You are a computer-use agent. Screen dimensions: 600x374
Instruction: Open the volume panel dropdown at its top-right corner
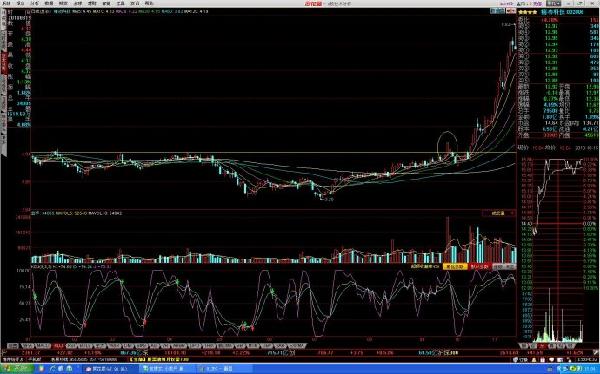point(498,213)
